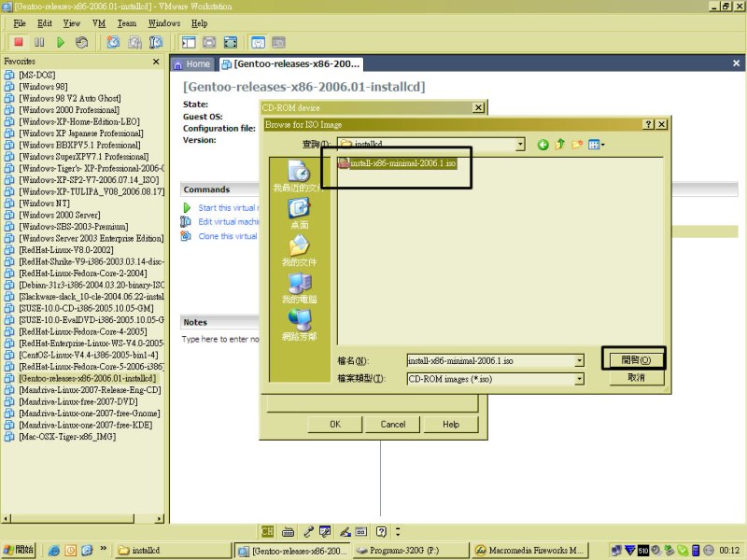Click the Take Snapshot toolbar icon
This screenshot has height=560, width=747.
point(113,42)
